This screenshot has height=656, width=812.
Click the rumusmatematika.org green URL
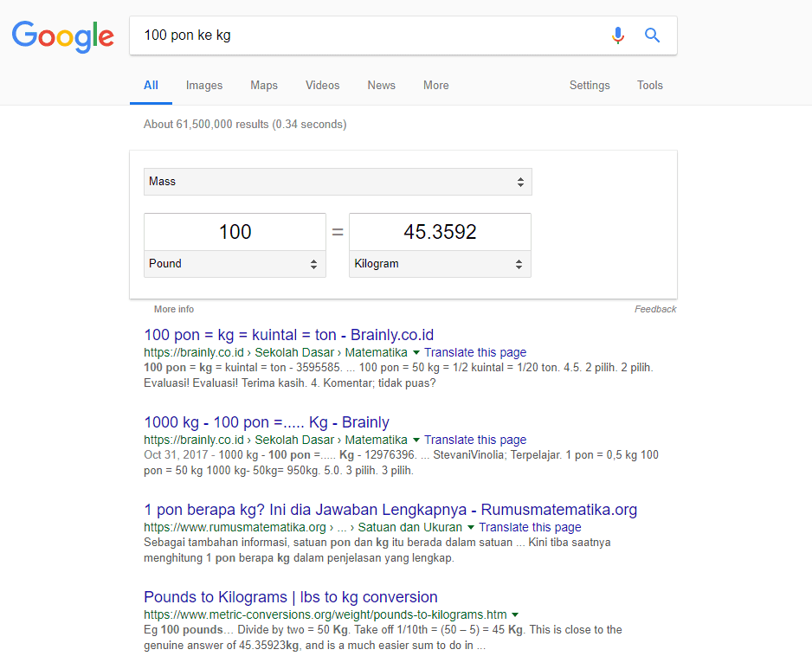303,528
